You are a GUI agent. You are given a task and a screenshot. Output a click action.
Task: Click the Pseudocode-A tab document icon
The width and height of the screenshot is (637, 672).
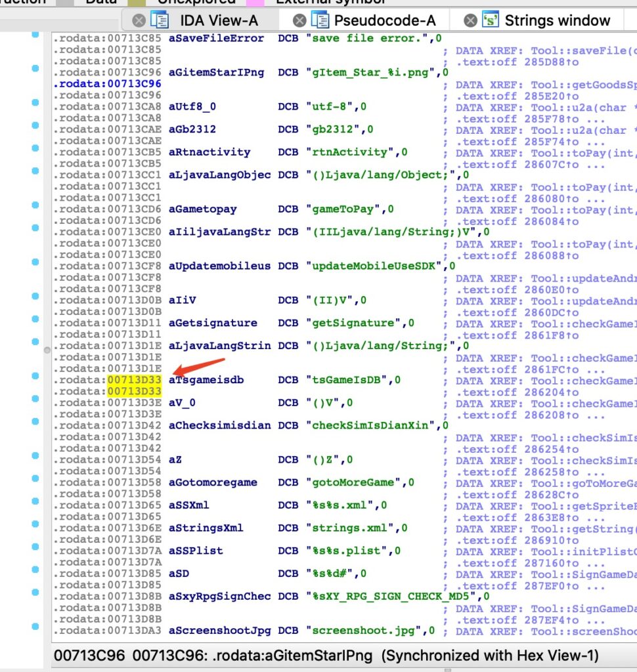[x=320, y=20]
